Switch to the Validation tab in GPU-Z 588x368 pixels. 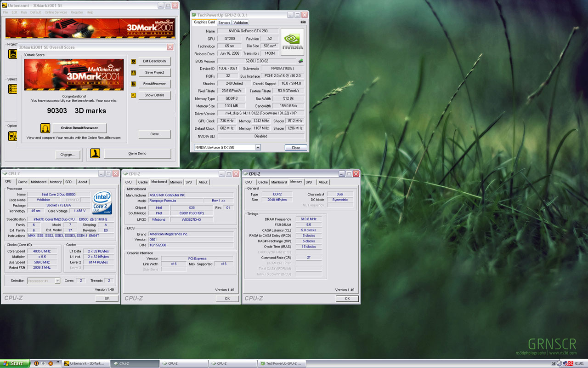[x=241, y=23]
